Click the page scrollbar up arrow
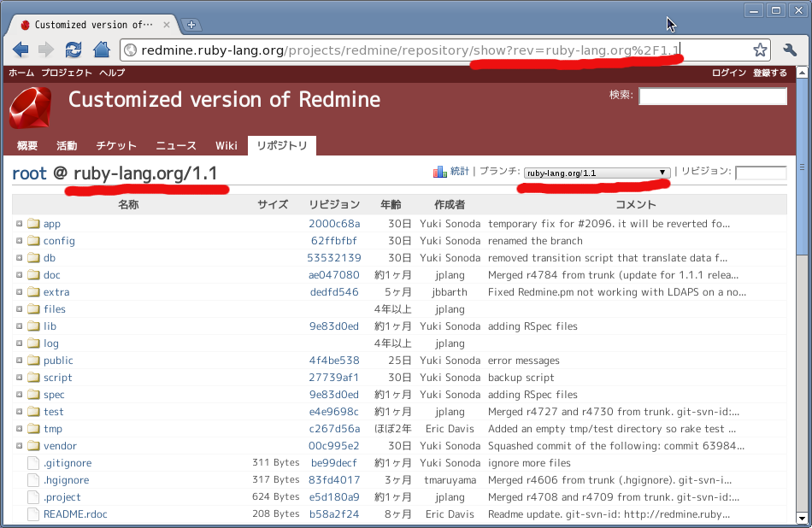The height and width of the screenshot is (528, 812). [802, 73]
